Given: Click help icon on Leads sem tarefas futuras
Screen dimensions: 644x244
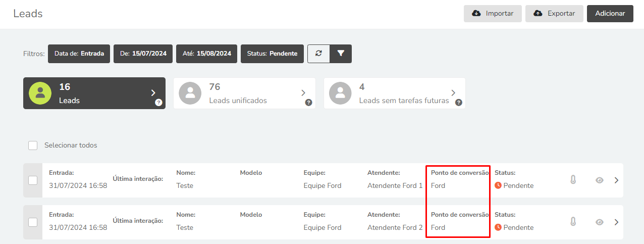Looking at the screenshot, I should [x=459, y=103].
